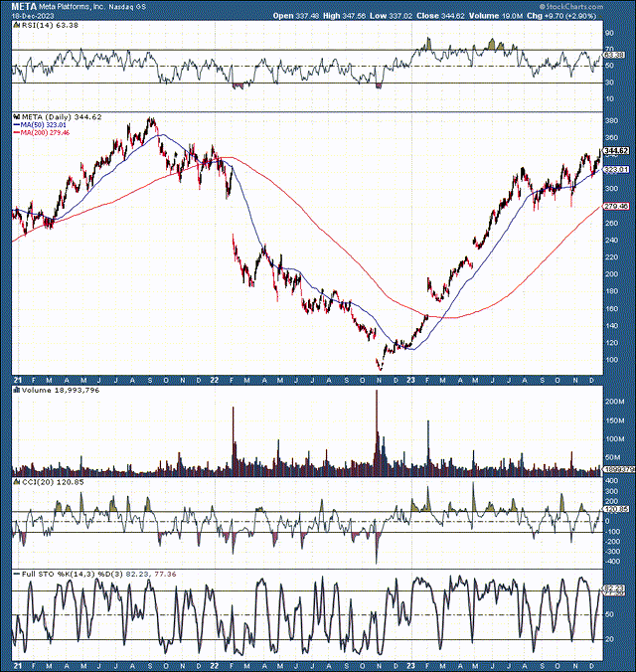The height and width of the screenshot is (672, 636).
Task: Click the 63.38 tag on RSI axis
Action: tap(614, 55)
